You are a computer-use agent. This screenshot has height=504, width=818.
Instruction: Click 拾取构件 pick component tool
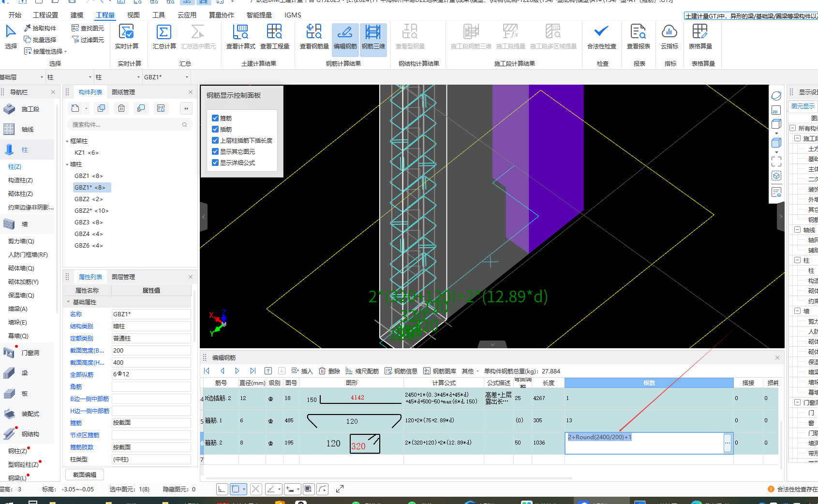(x=40, y=28)
